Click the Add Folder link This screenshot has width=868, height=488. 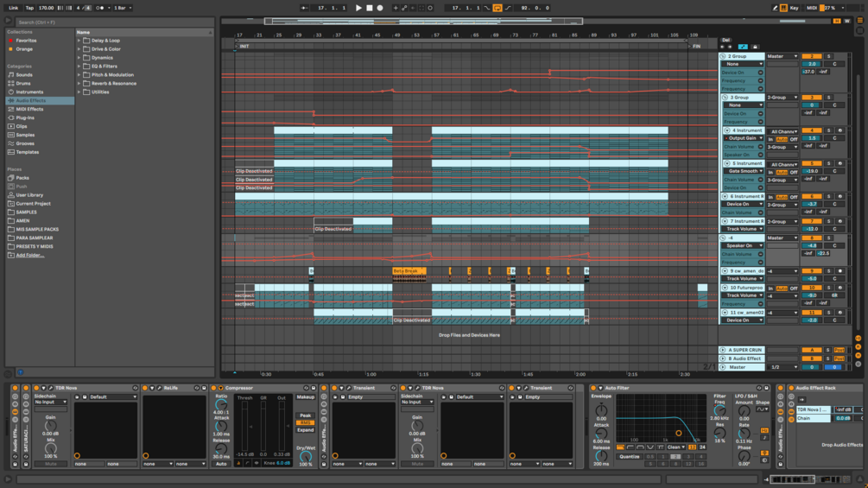(x=30, y=255)
